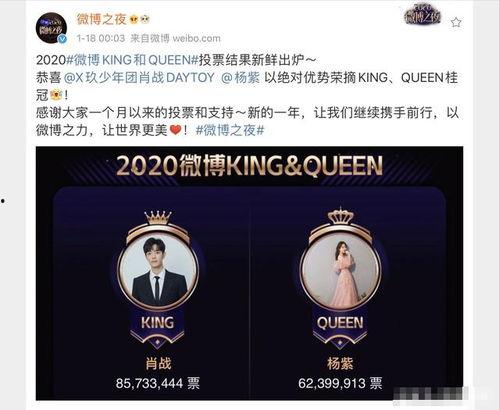Open the #微博之夜# hashtag link
The width and height of the screenshot is (499, 410).
[x=230, y=130]
